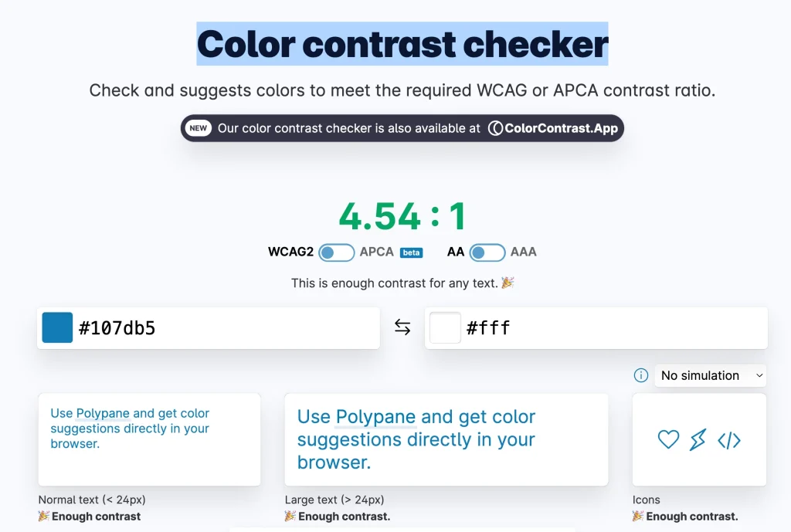Click the beta badge next to APCA
Screen dimensions: 791x532
[411, 252]
